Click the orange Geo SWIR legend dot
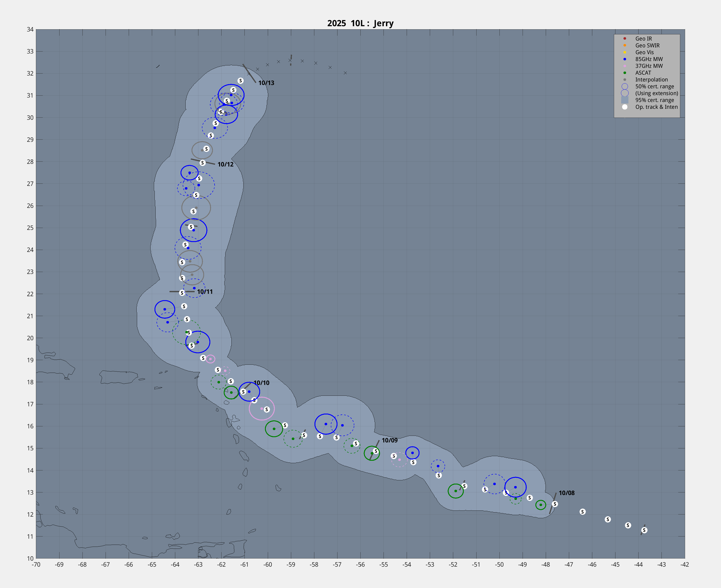The image size is (721, 588). click(624, 45)
